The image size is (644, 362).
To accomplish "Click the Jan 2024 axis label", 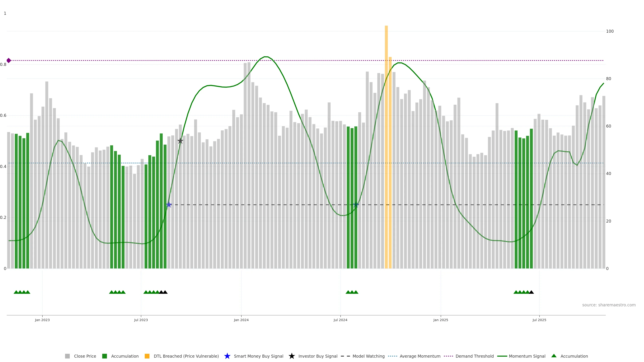I will (x=241, y=320).
